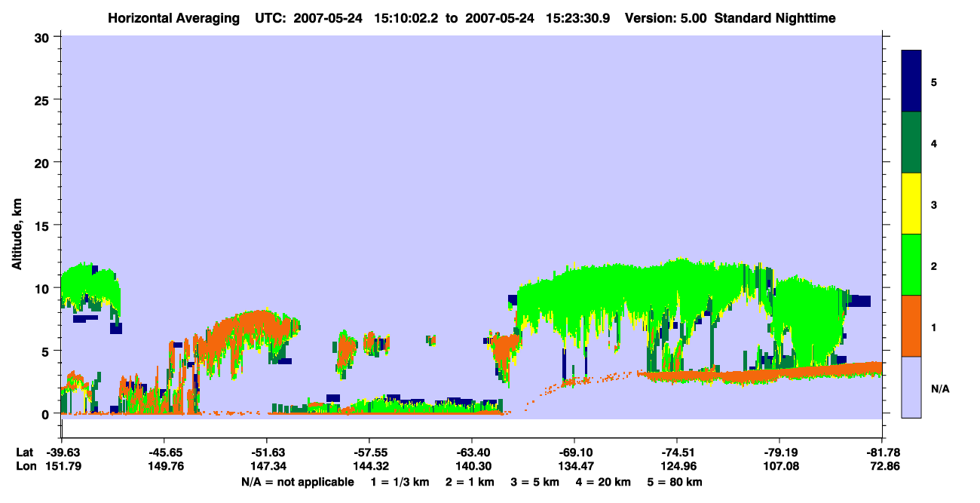980x503 pixels.
Task: Click the orange level 1 legend swatch
Action: point(911,326)
